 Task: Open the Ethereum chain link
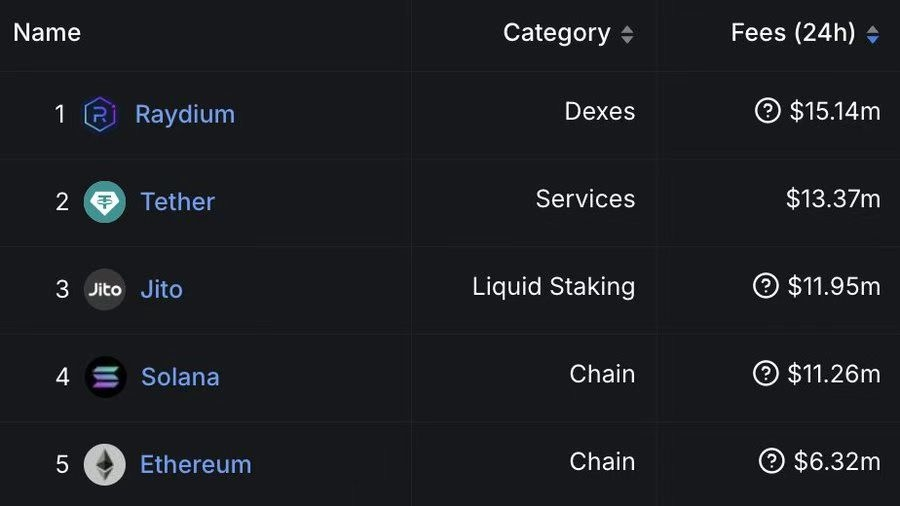click(x=196, y=465)
